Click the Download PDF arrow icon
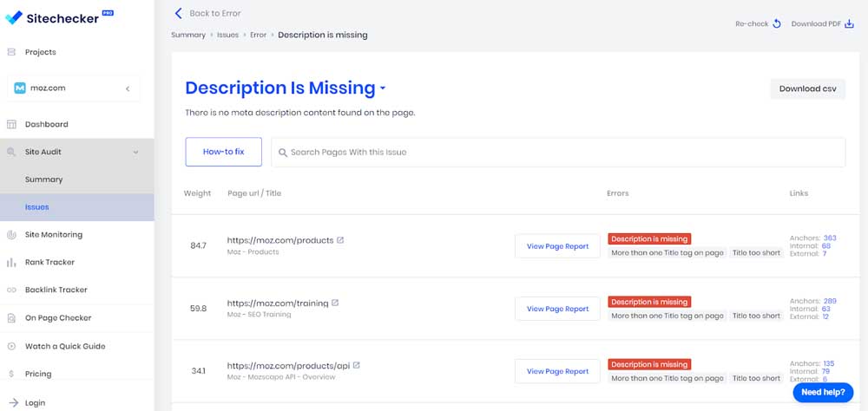Screen dimensions: 868x411 pyautogui.click(x=850, y=23)
